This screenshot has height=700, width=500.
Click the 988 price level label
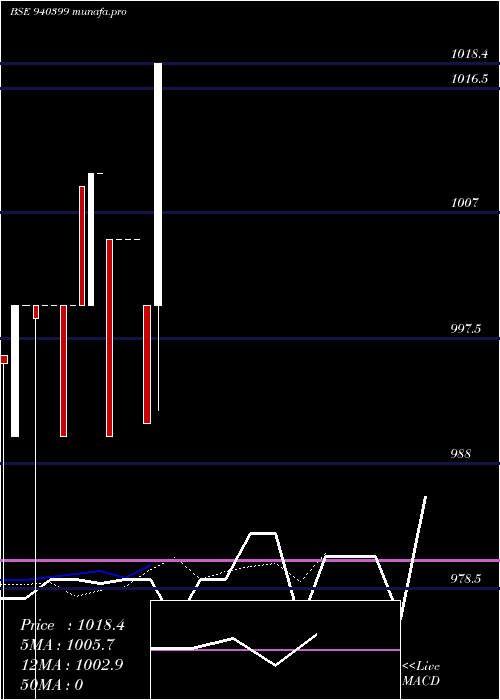(460, 454)
